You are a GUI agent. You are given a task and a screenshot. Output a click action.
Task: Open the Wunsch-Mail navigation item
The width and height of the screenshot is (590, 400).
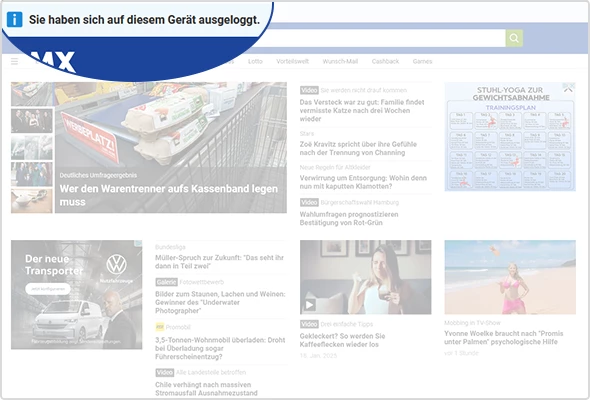click(340, 61)
